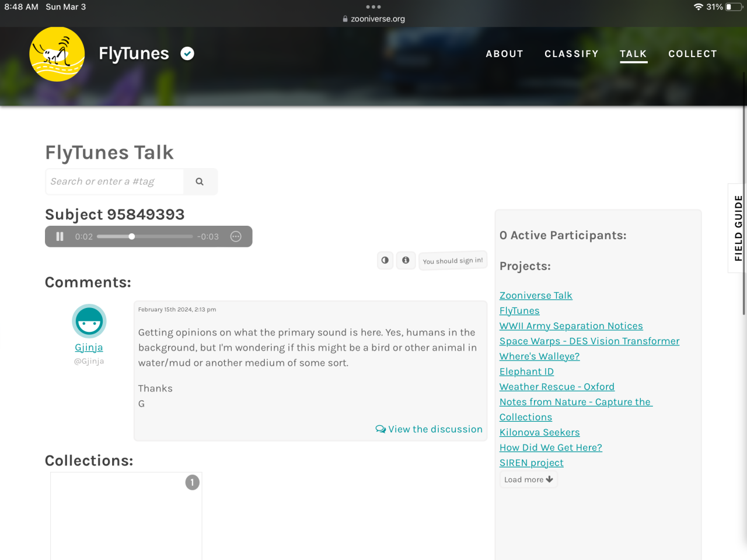This screenshot has width=747, height=560.
Task: Click the magnifier search button
Action: pyautogui.click(x=200, y=181)
